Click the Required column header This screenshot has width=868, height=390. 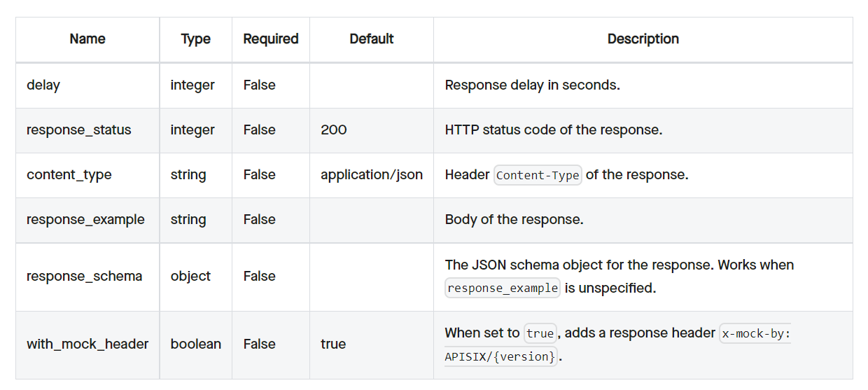[x=271, y=39]
